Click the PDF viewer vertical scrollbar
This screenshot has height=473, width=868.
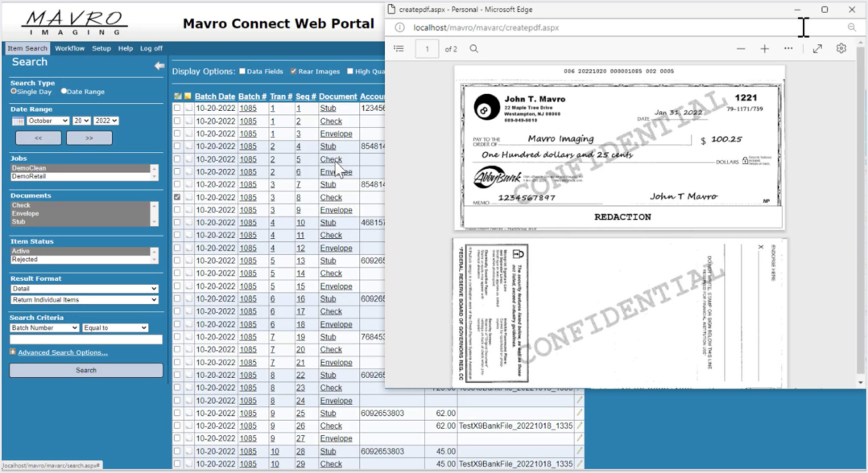tap(861, 212)
